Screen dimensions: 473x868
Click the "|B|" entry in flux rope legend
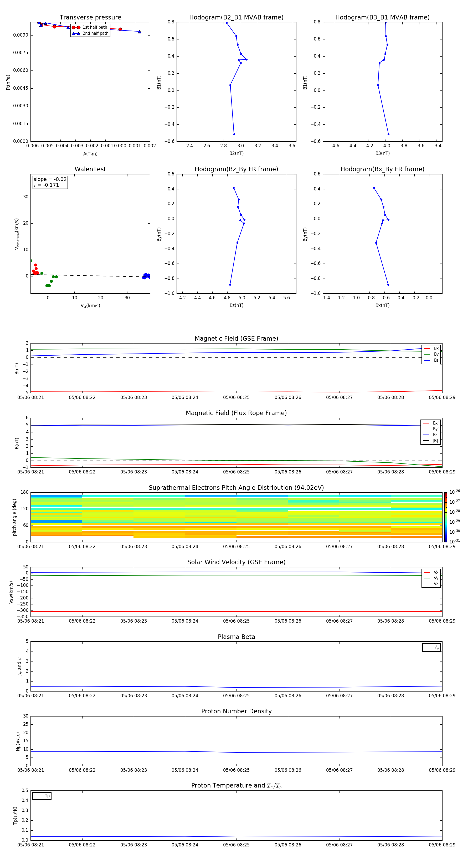[431, 441]
